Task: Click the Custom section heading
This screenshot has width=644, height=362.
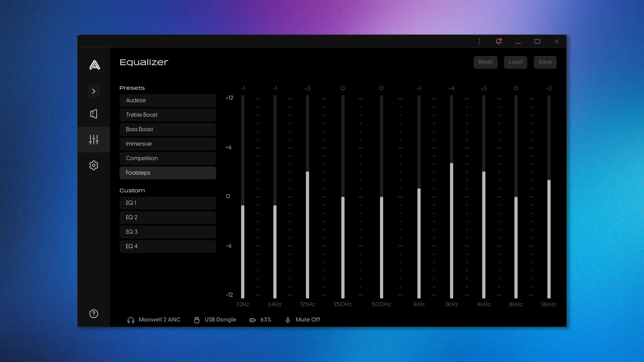Action: (132, 190)
